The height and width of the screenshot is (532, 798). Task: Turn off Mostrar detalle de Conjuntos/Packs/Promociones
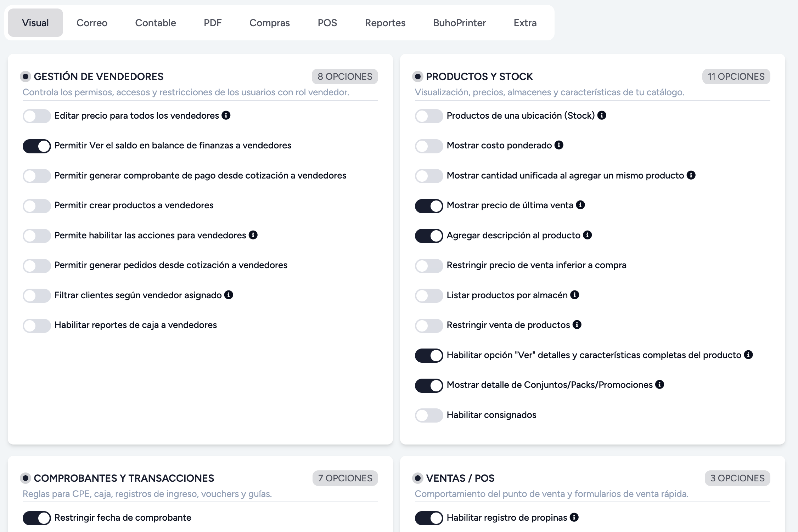pos(429,385)
